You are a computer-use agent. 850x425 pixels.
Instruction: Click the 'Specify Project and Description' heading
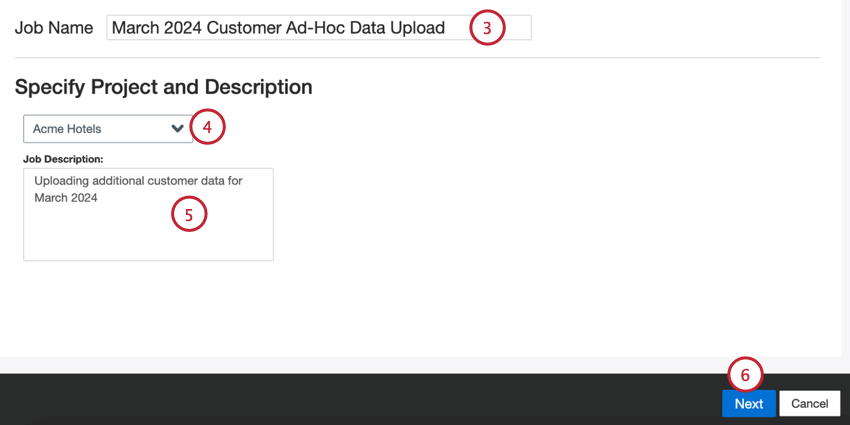pos(163,87)
